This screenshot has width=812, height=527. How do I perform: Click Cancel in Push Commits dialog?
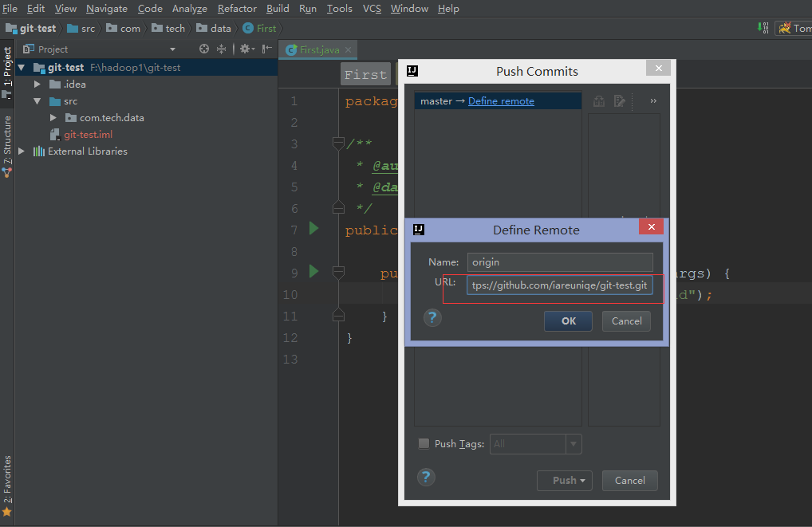click(629, 481)
